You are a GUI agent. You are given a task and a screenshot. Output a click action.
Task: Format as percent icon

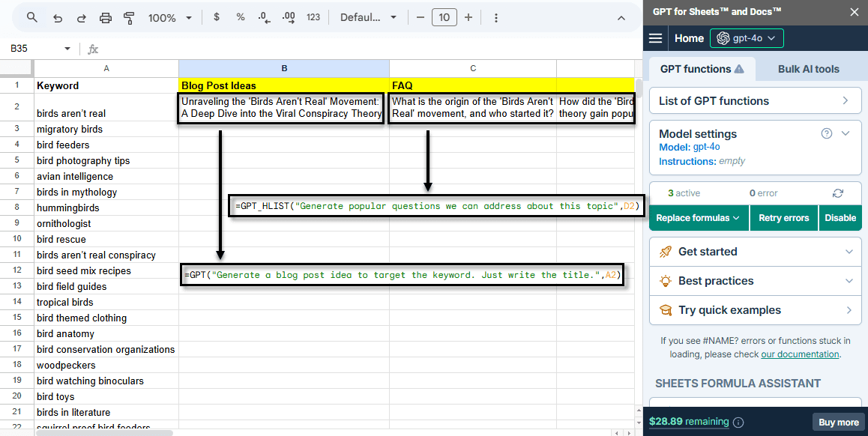point(241,17)
